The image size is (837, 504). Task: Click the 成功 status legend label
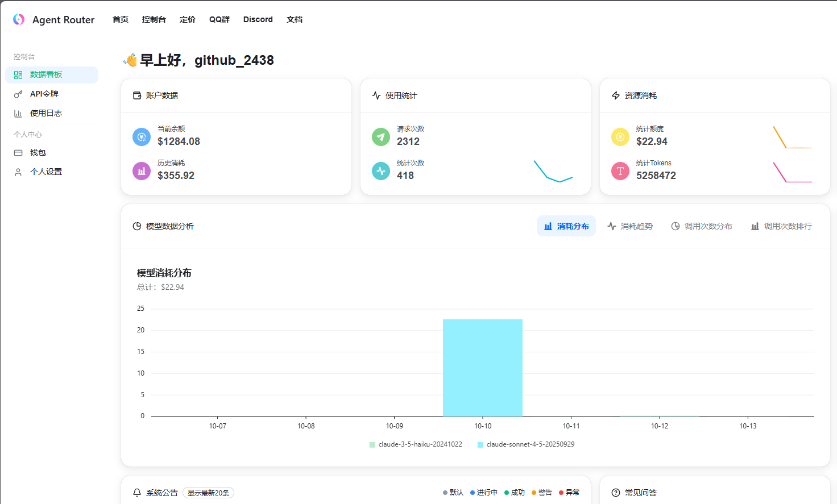click(x=517, y=493)
